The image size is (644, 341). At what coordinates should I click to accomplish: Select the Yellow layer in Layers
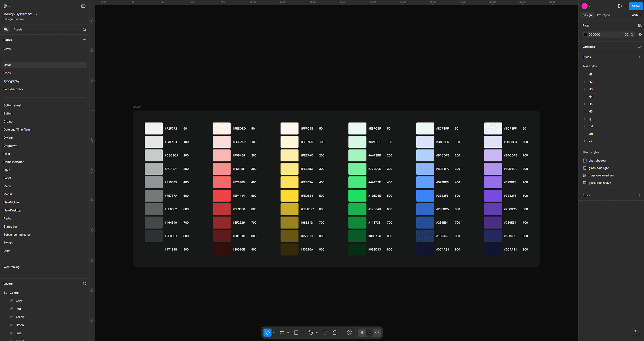(x=20, y=317)
